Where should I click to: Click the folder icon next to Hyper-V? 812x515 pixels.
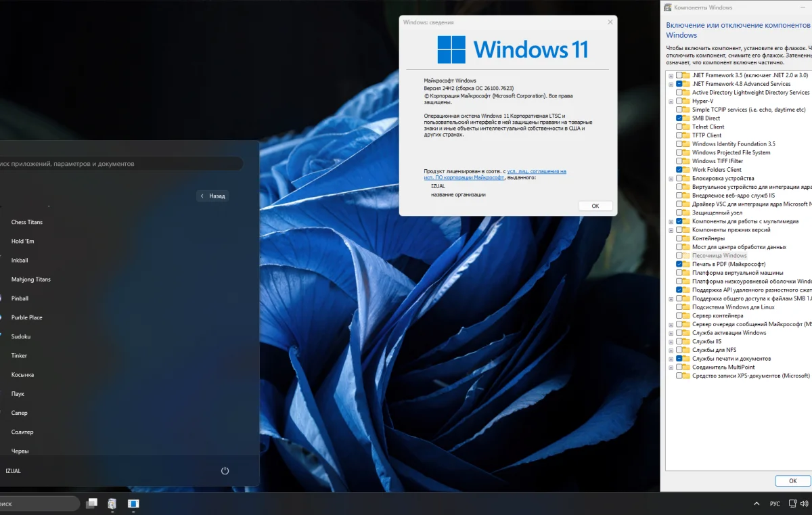(x=686, y=101)
